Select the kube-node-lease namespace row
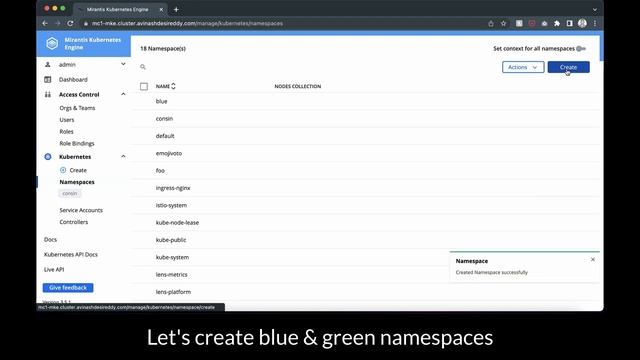 tap(365, 223)
